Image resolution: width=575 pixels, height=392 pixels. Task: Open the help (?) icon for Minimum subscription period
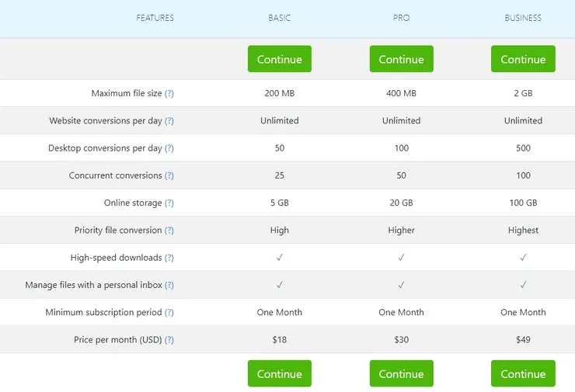tap(169, 313)
